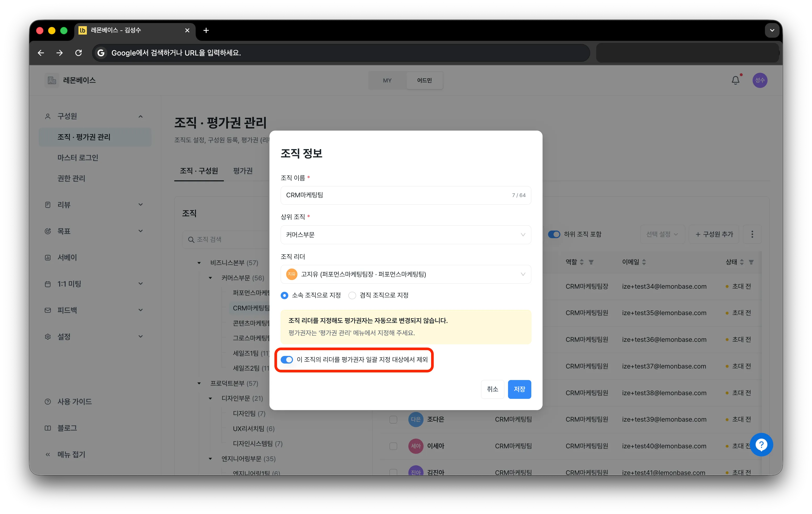The image size is (812, 514).
Task: Expand the 리뷰 sidebar section
Action: click(141, 205)
